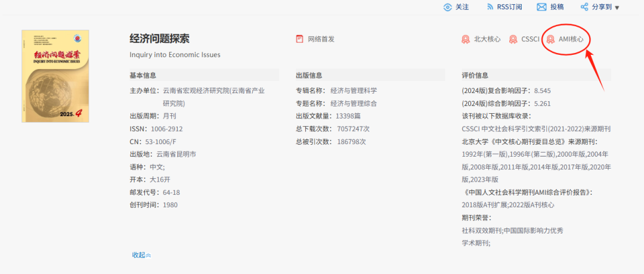This screenshot has width=644, height=274.
Task: Click journal title 经济问题探索
Action: point(159,39)
